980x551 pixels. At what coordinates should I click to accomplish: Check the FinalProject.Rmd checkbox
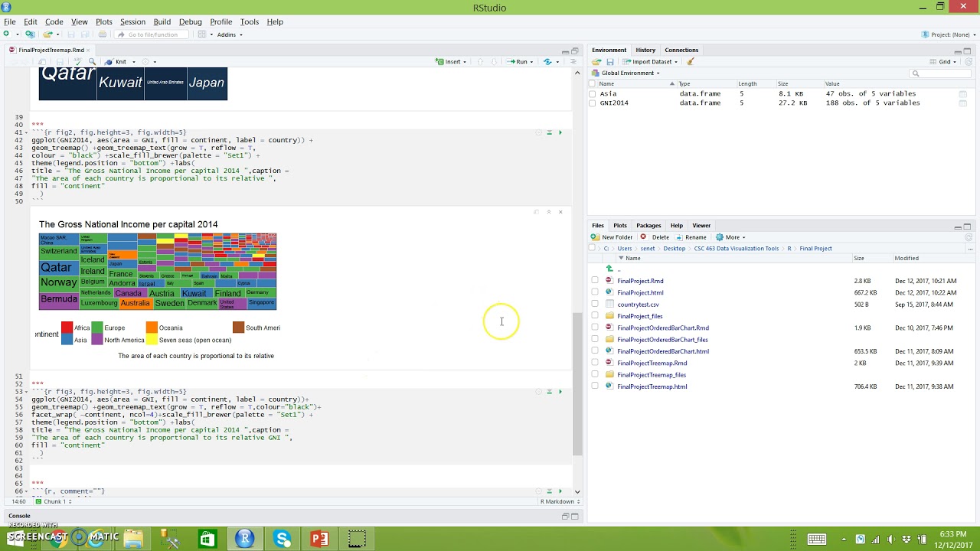coord(595,281)
